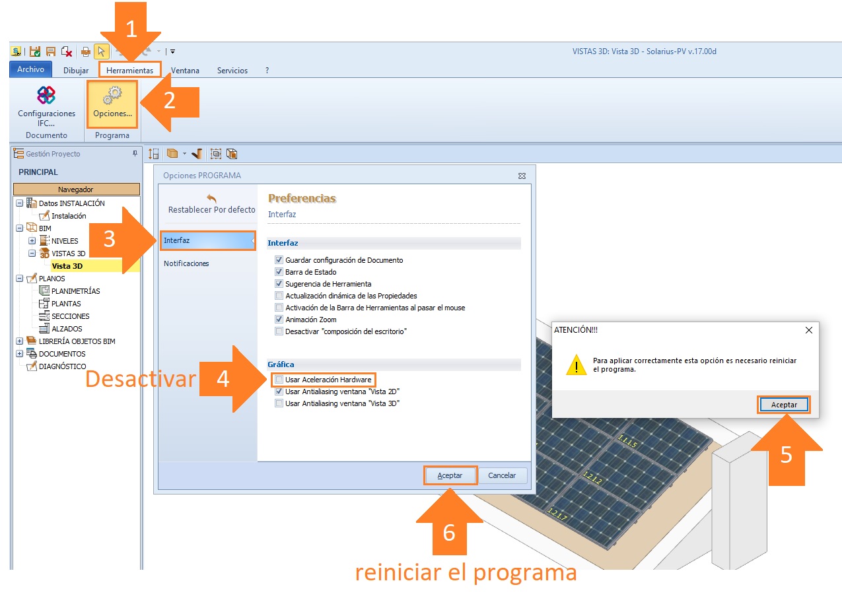Expand the NIVELES node
Screen dimensions: 842x616
click(32, 241)
